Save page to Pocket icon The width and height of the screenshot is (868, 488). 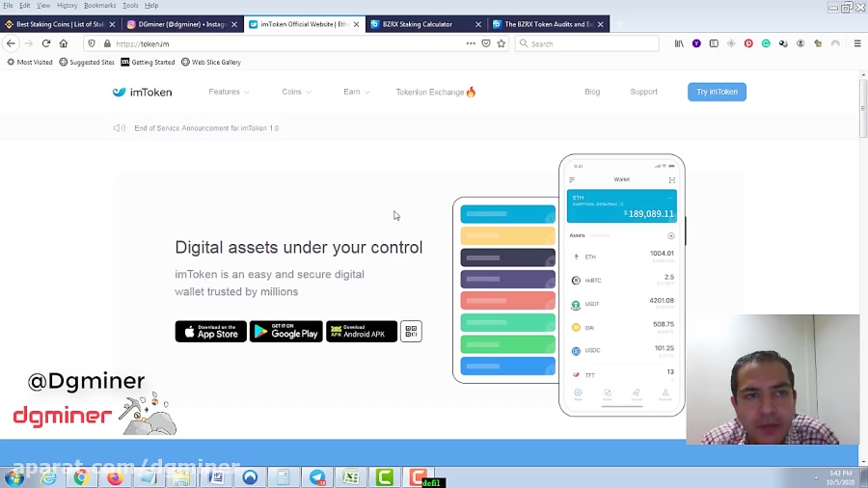(486, 43)
